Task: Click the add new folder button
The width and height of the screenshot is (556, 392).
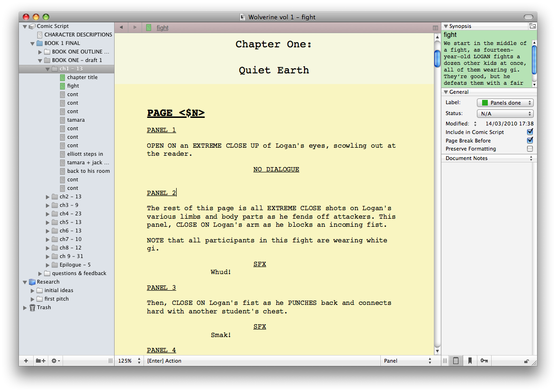Action: pos(41,361)
